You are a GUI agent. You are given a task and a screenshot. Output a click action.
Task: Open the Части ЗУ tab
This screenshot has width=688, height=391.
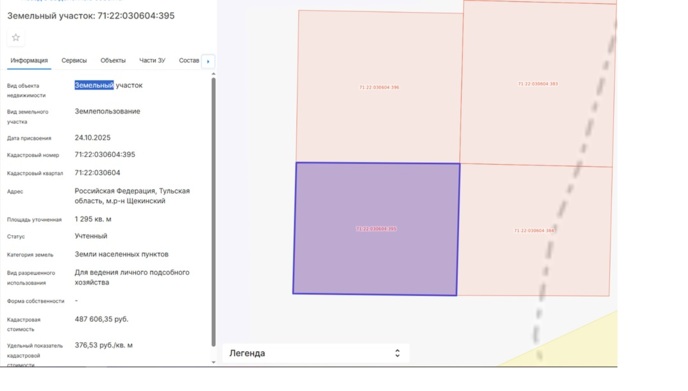point(152,61)
